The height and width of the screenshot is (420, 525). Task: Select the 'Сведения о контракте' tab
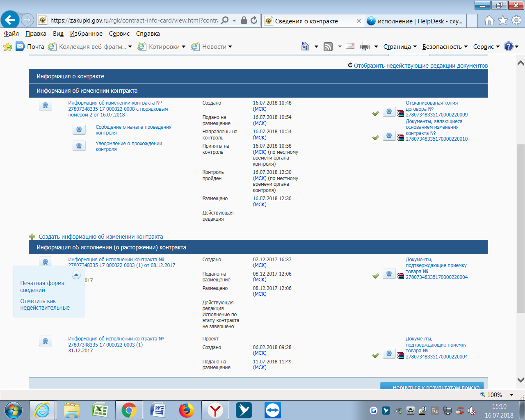(313, 21)
